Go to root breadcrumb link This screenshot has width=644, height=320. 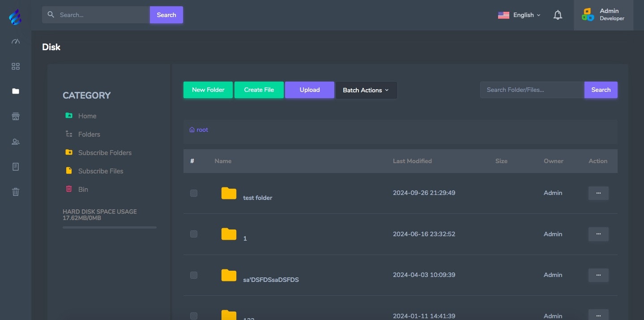click(202, 130)
